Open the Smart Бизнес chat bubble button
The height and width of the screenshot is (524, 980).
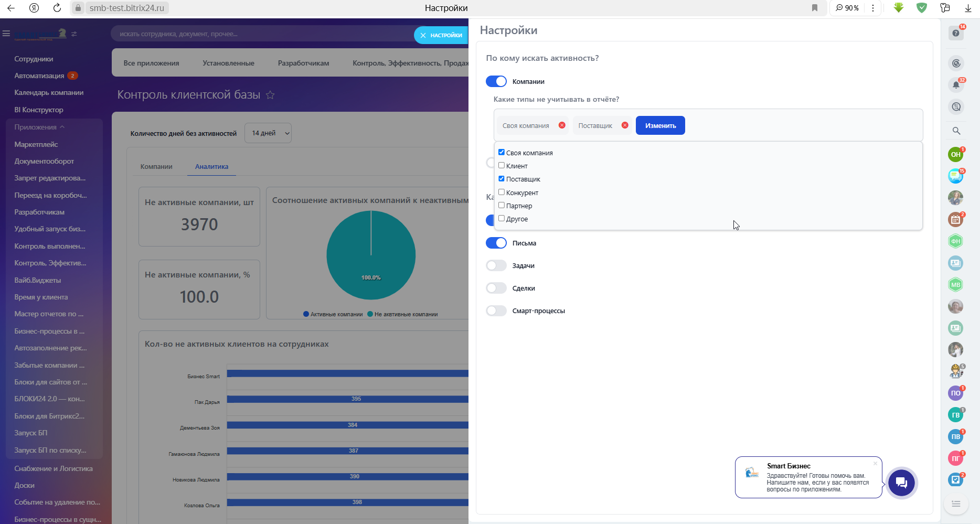pyautogui.click(x=901, y=483)
